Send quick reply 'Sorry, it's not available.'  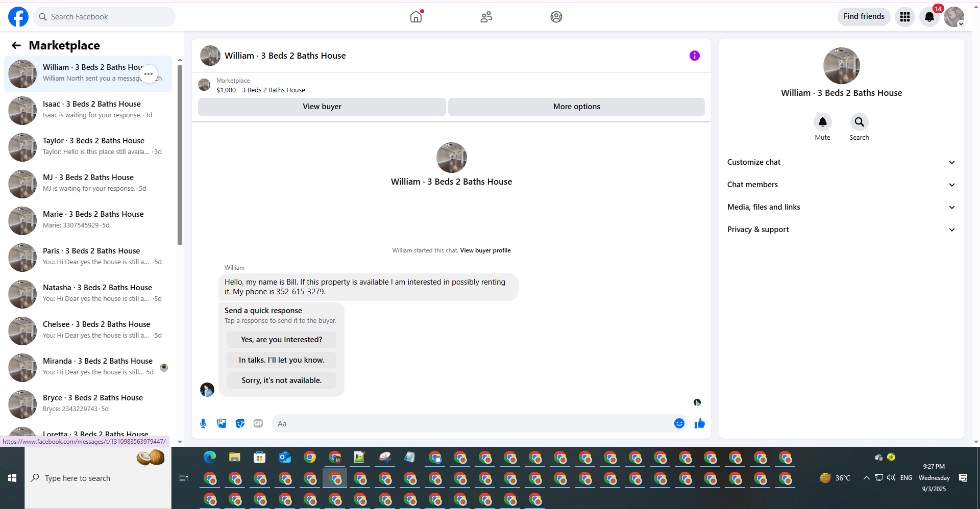click(282, 380)
